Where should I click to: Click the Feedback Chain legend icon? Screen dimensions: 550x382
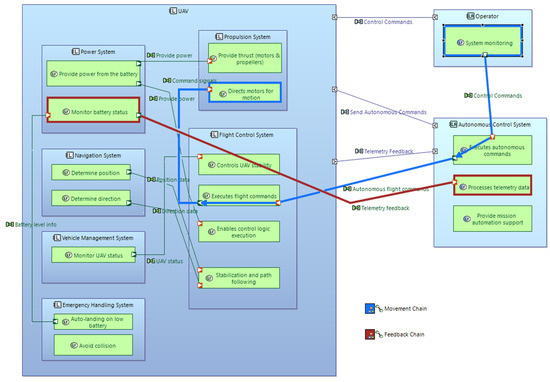(x=370, y=334)
